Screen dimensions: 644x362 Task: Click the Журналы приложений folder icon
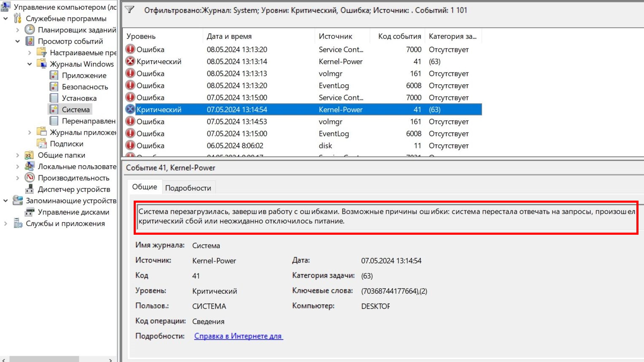41,132
